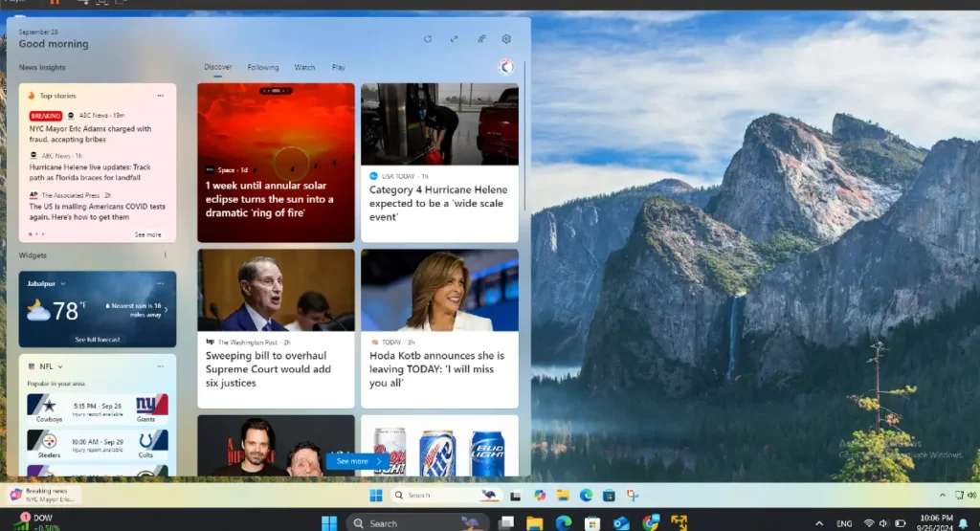
Task: Open the weather widget more options menu
Action: tap(161, 283)
